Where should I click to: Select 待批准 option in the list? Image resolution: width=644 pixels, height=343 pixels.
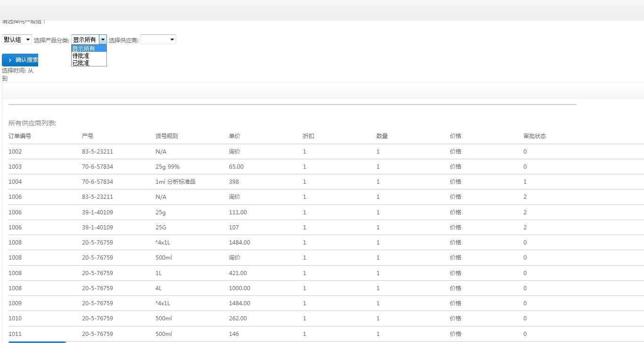(x=89, y=56)
